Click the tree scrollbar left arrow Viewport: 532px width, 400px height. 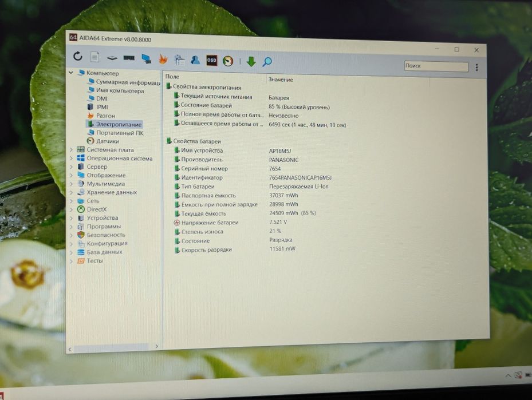click(x=70, y=349)
